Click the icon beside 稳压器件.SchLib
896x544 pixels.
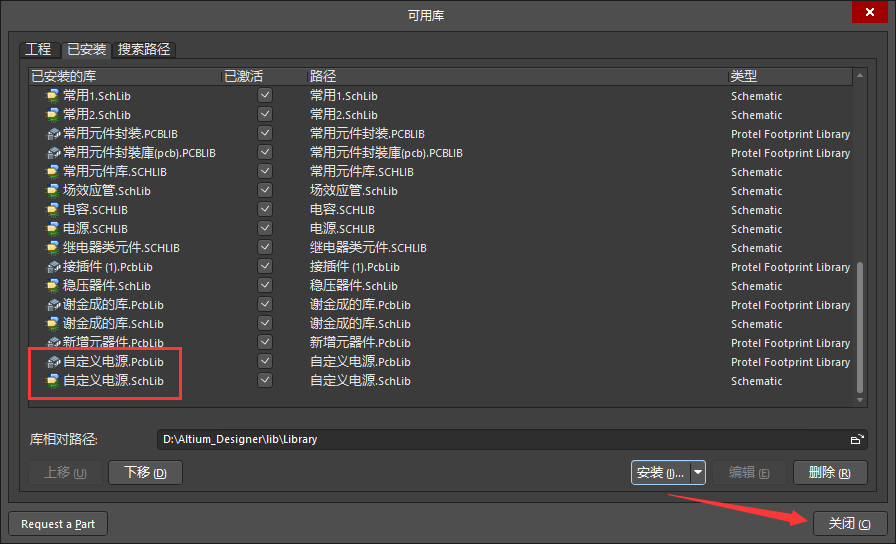point(53,286)
